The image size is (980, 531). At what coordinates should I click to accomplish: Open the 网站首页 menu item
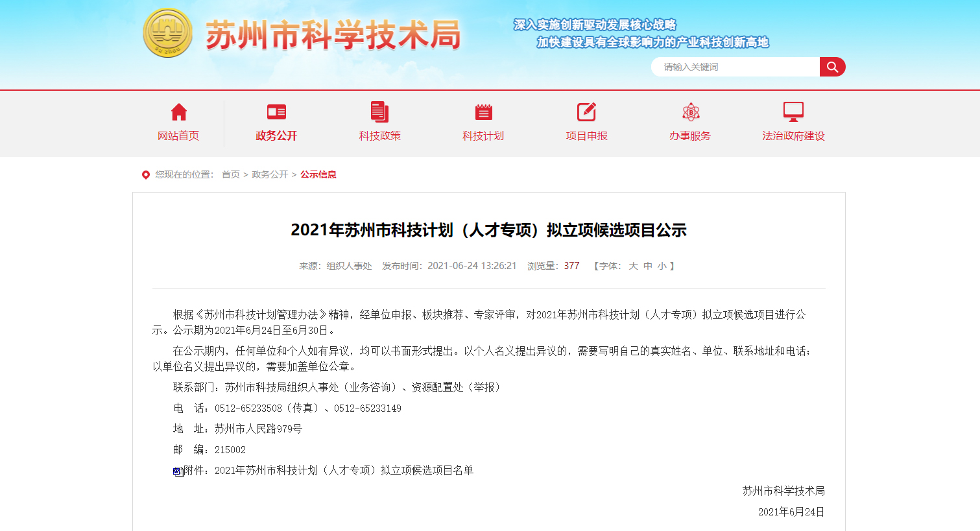(x=178, y=136)
